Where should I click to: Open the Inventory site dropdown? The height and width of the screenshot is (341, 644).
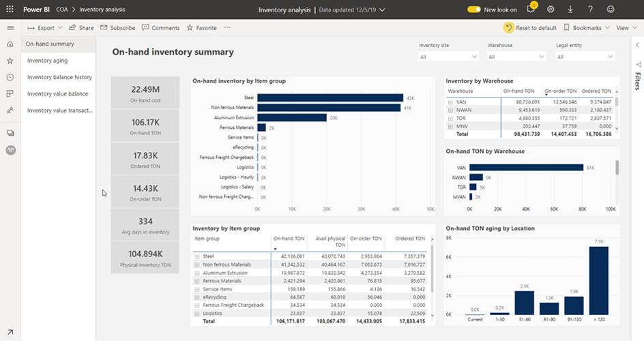click(x=449, y=57)
